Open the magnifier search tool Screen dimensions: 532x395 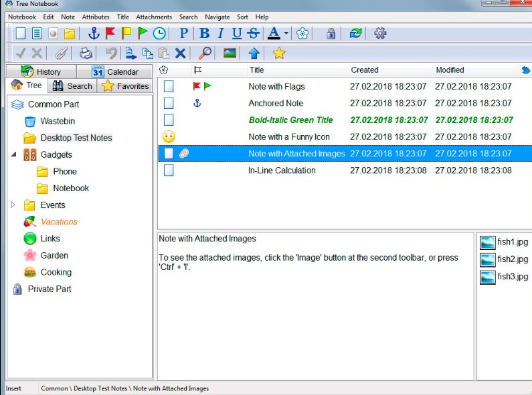coord(205,53)
